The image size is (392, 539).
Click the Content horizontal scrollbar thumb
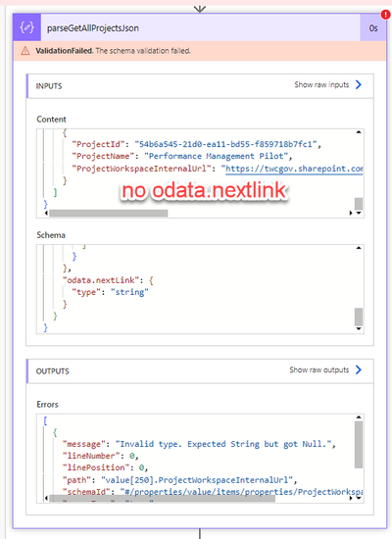(x=109, y=213)
